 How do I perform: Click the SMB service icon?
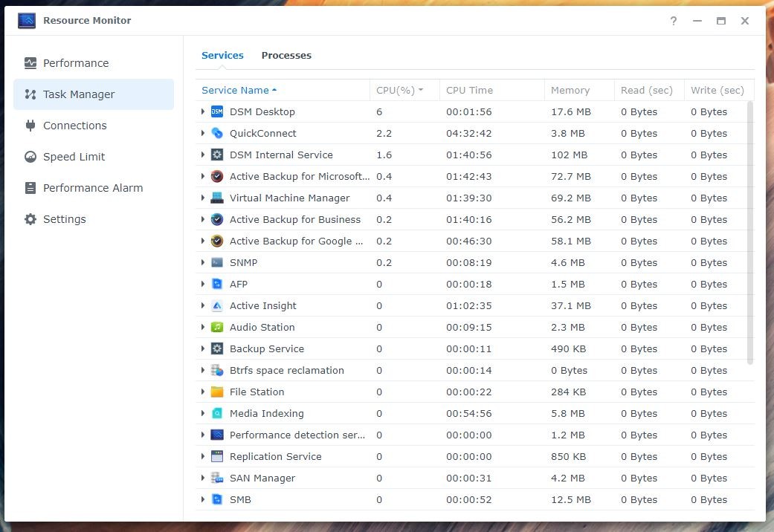pos(216,499)
